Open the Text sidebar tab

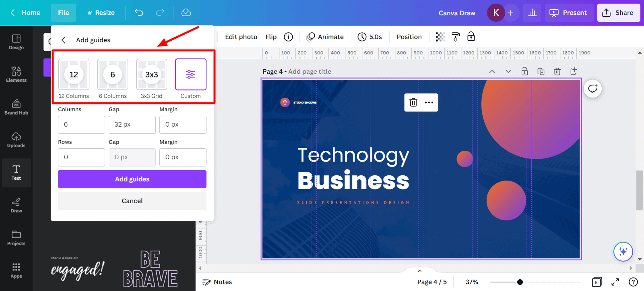click(x=16, y=173)
